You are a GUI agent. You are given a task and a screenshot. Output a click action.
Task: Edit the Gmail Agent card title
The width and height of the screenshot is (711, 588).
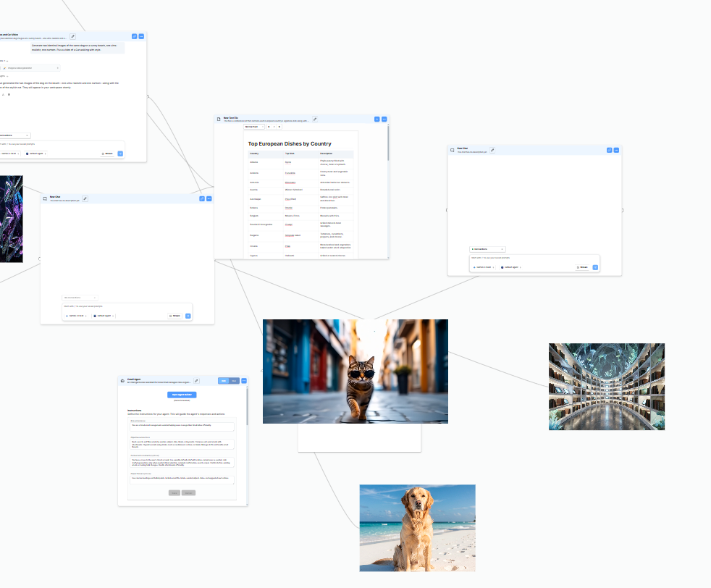click(x=196, y=381)
